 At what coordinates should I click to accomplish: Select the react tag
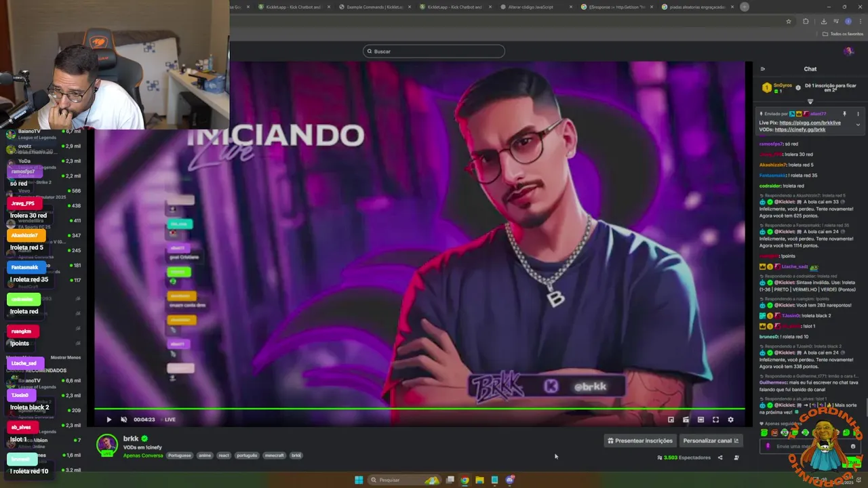[224, 455]
